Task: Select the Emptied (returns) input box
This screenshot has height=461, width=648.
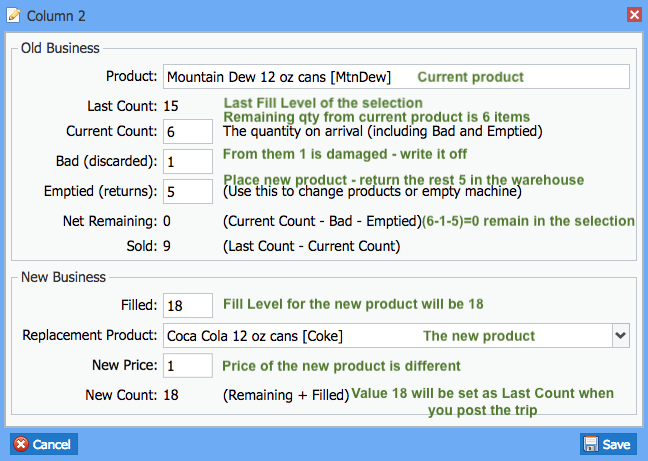Action: 188,191
